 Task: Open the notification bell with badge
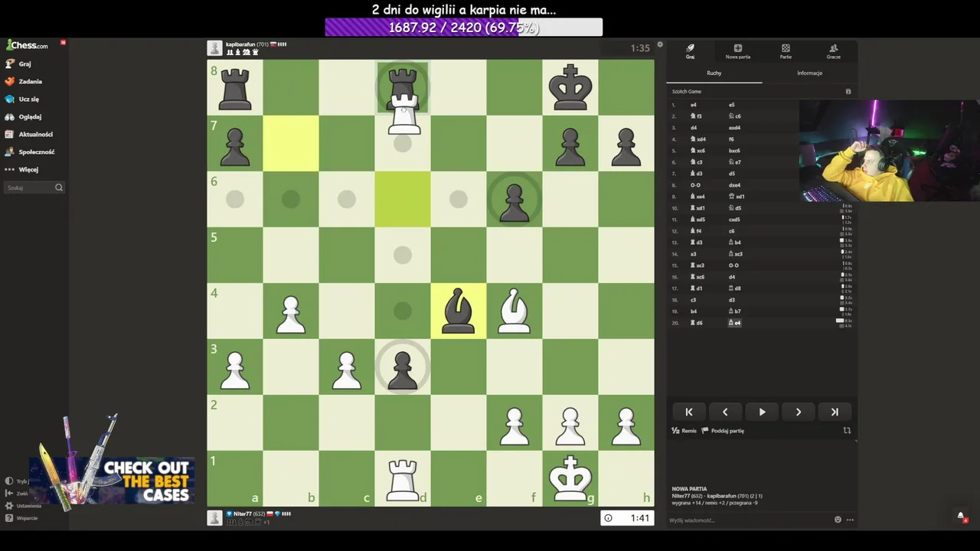point(961,517)
